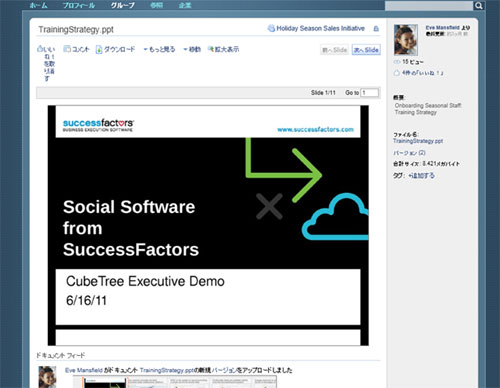Click the next Slide button

366,50
